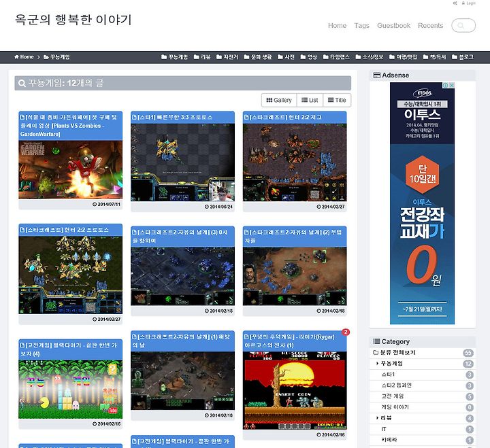Image resolution: width=490 pixels, height=448 pixels.
Task: Click the magnifier icon in results header
Action: click(22, 84)
